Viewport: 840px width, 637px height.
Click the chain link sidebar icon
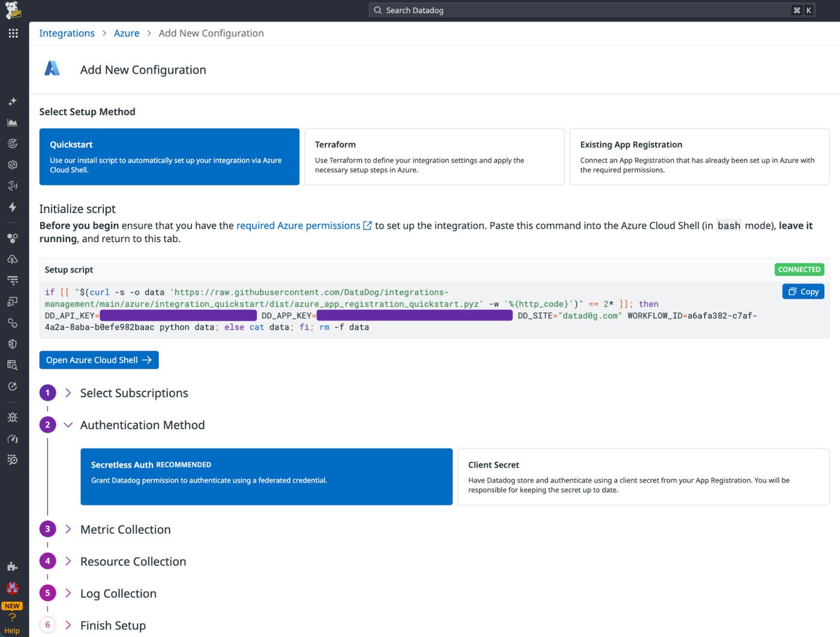click(13, 323)
